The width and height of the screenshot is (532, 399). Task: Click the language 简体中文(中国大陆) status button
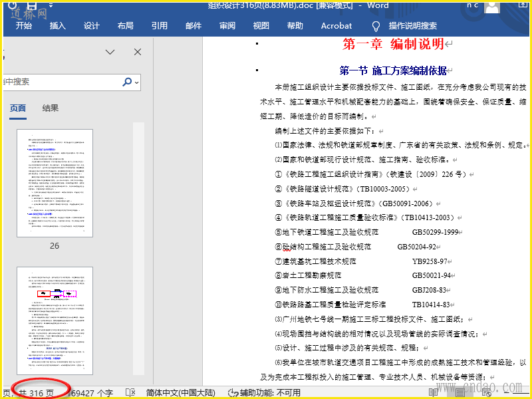click(182, 392)
